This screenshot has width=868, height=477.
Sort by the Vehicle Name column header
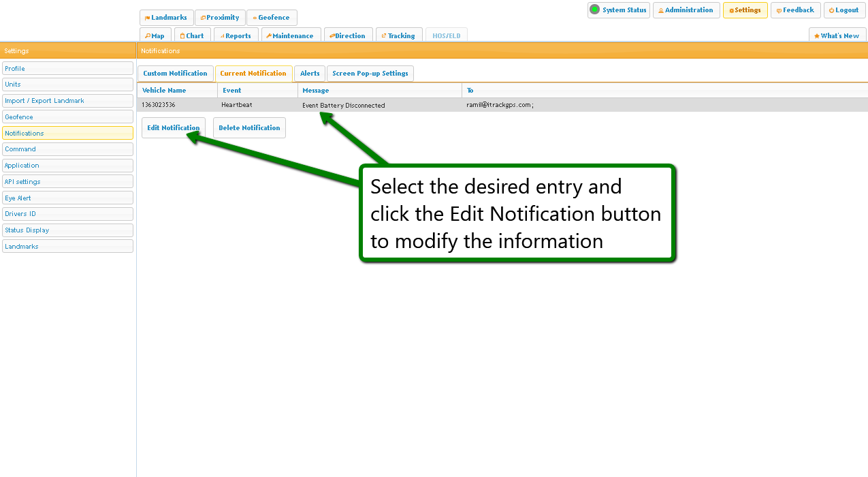pos(164,90)
